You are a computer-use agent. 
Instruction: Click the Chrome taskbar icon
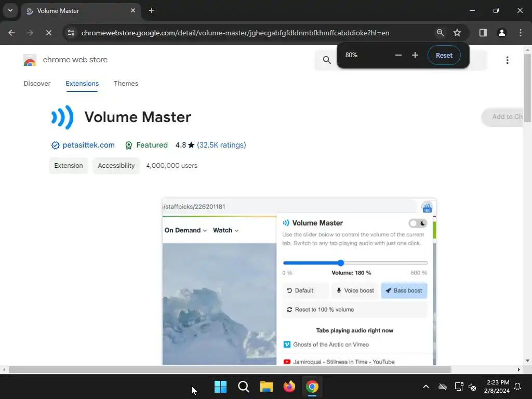coord(312,387)
